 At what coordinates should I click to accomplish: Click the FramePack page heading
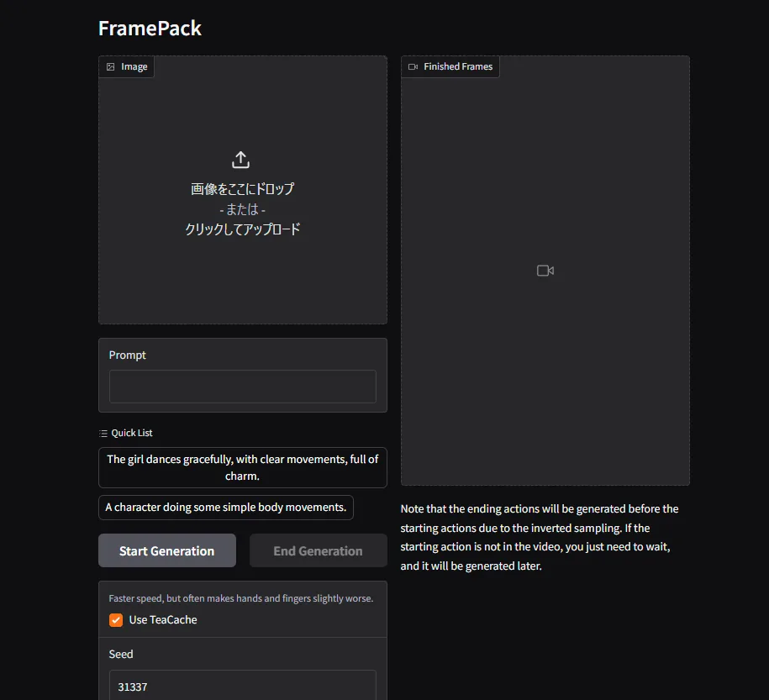click(x=150, y=29)
